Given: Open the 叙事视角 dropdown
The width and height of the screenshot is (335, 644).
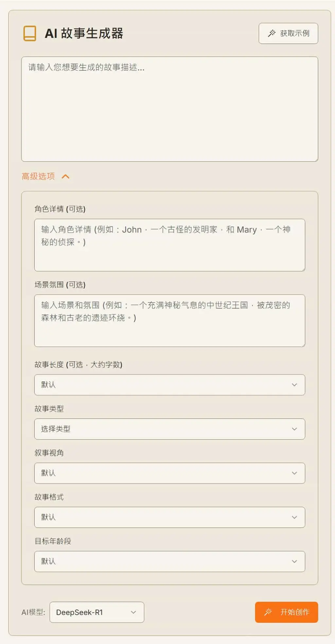Looking at the screenshot, I should point(169,473).
